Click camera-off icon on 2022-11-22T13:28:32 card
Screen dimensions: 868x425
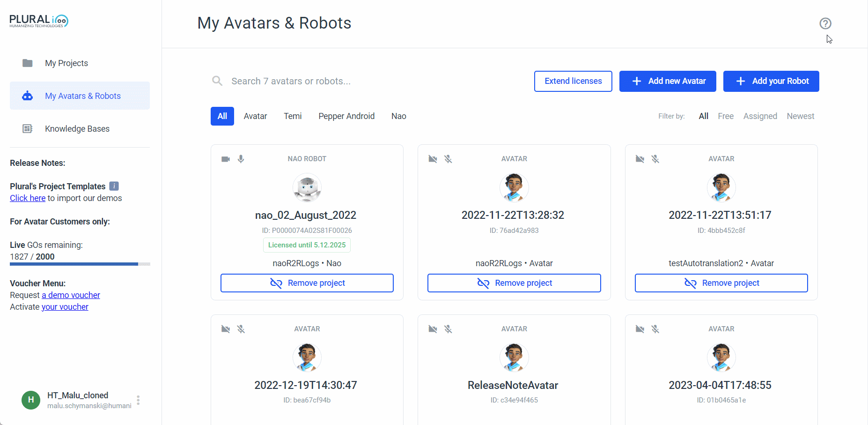pyautogui.click(x=433, y=159)
